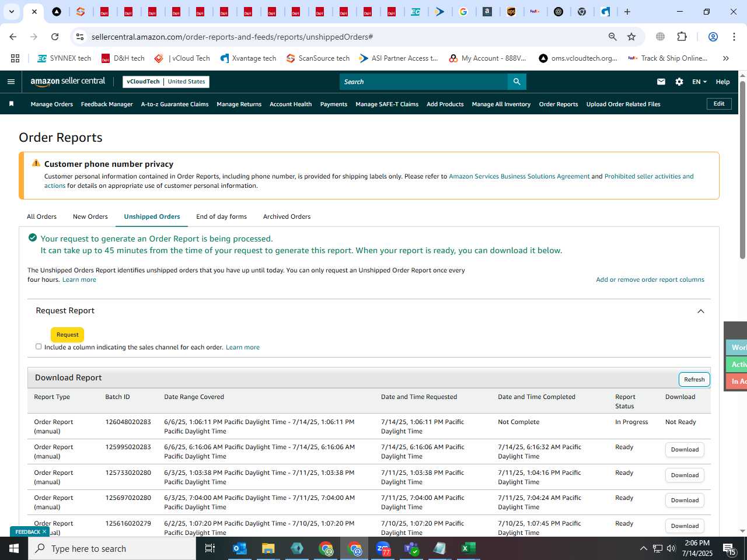Image resolution: width=747 pixels, height=560 pixels.
Task: View site information icon beside the URL
Action: (80, 37)
